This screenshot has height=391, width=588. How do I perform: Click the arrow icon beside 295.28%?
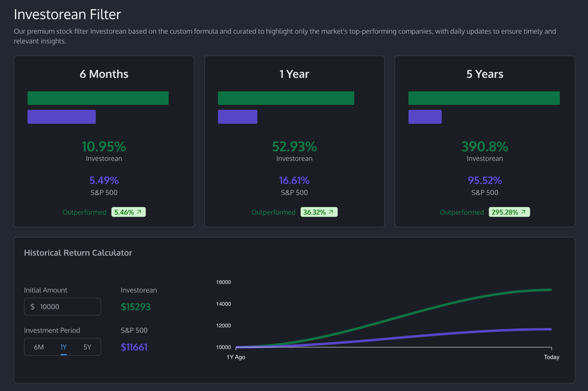click(x=523, y=212)
